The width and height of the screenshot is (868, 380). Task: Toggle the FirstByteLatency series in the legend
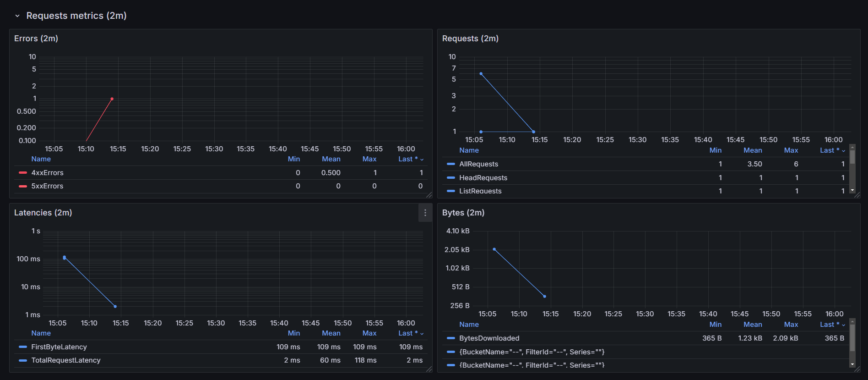[59, 347]
